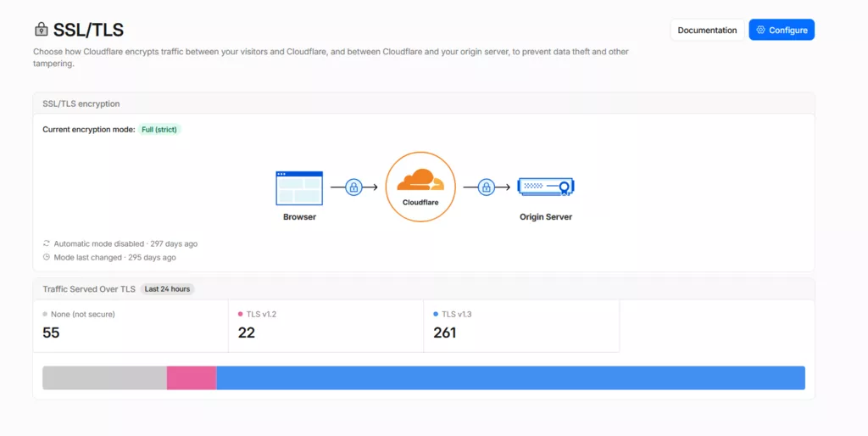The width and height of the screenshot is (868, 436).
Task: Click the gear icon in Configure button
Action: pos(760,30)
